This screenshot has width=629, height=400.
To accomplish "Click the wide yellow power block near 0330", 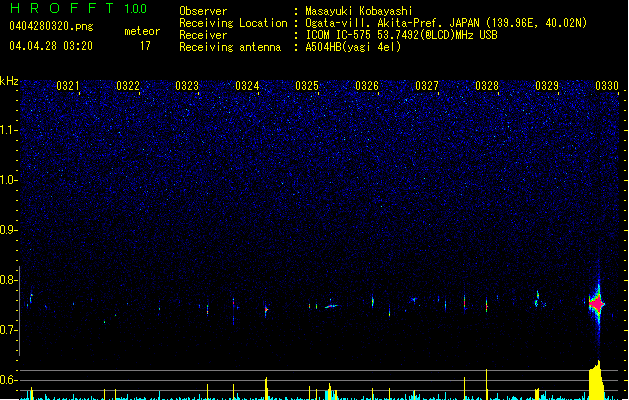I will coord(597,380).
